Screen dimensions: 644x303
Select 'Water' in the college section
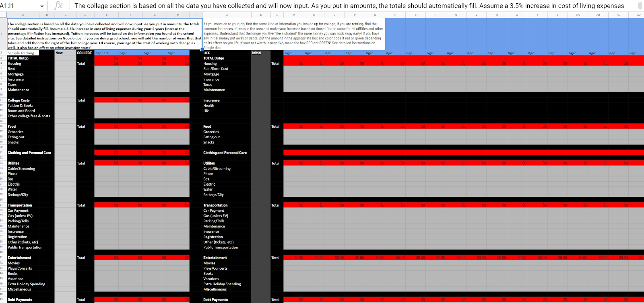pyautogui.click(x=12, y=190)
